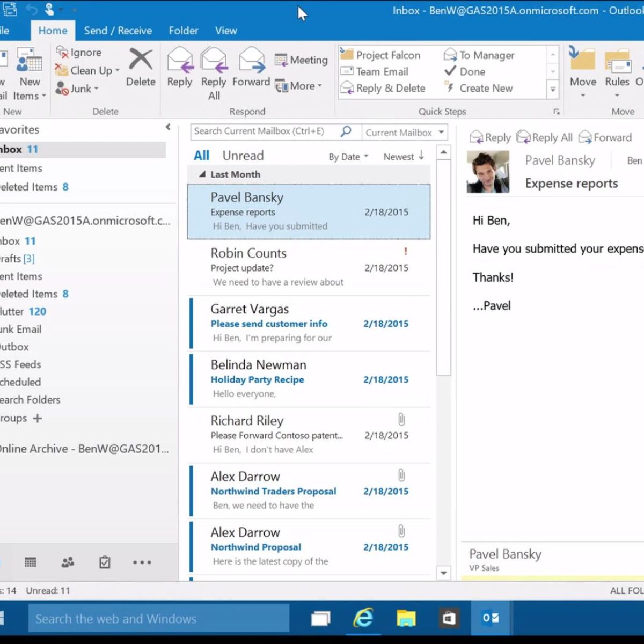Click the search magnifier icon
Viewport: 644px width, 644px height.
point(346,131)
